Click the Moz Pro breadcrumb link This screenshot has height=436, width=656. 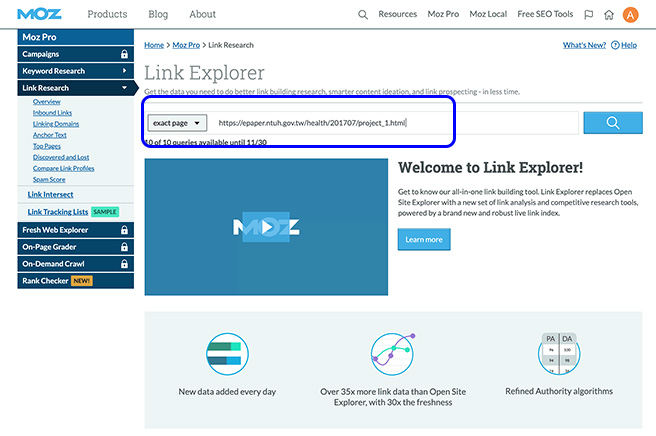(x=186, y=45)
